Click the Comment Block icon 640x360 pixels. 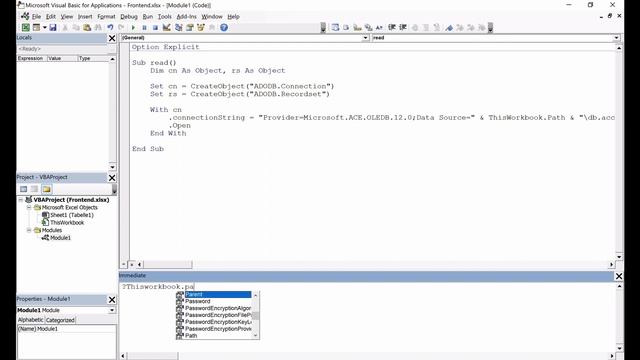pos(426,27)
